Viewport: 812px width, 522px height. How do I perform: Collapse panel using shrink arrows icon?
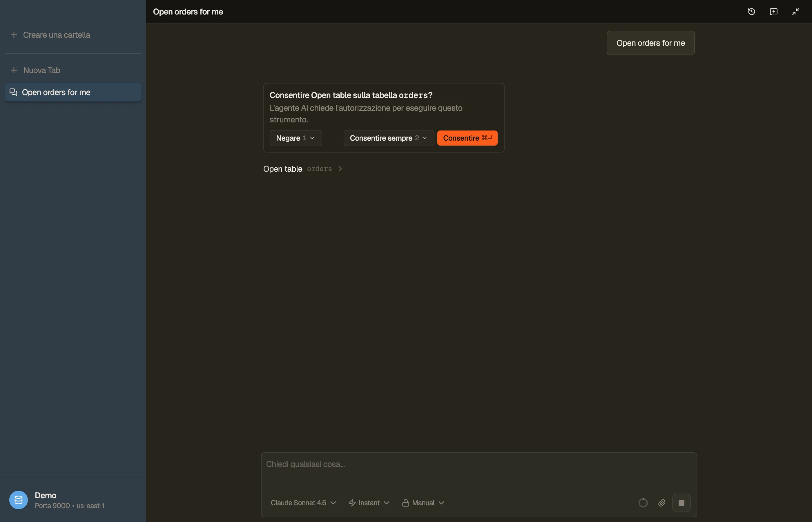click(x=795, y=12)
